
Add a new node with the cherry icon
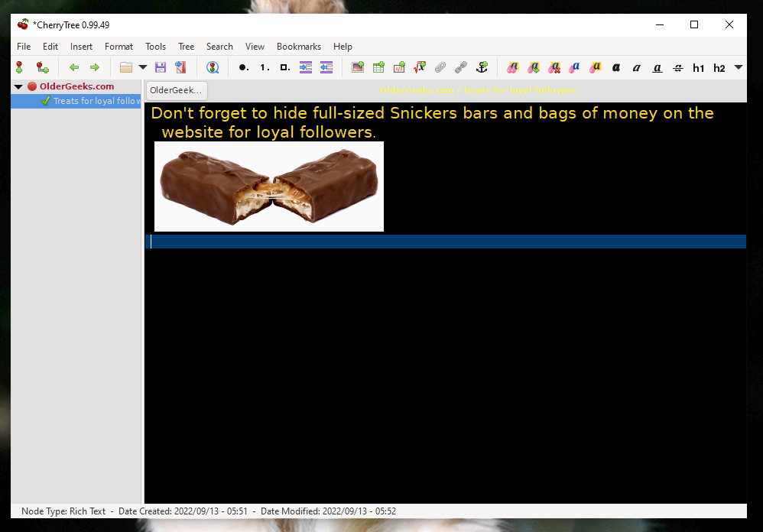[x=19, y=67]
